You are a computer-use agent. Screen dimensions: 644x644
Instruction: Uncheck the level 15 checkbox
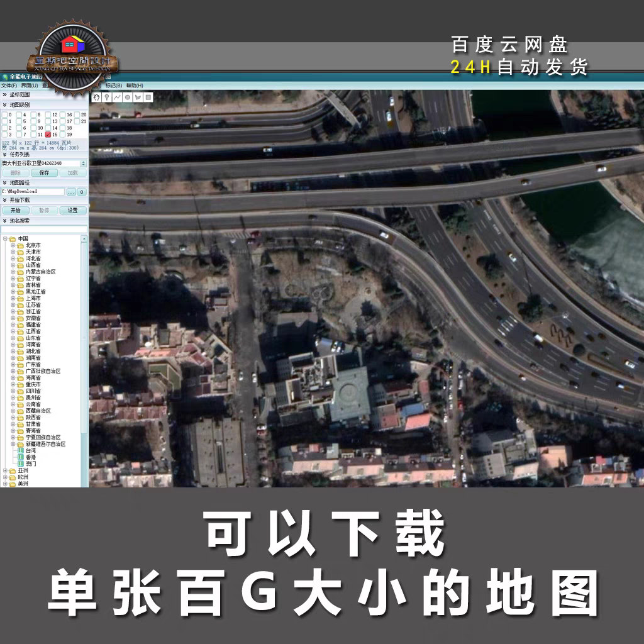pos(47,135)
